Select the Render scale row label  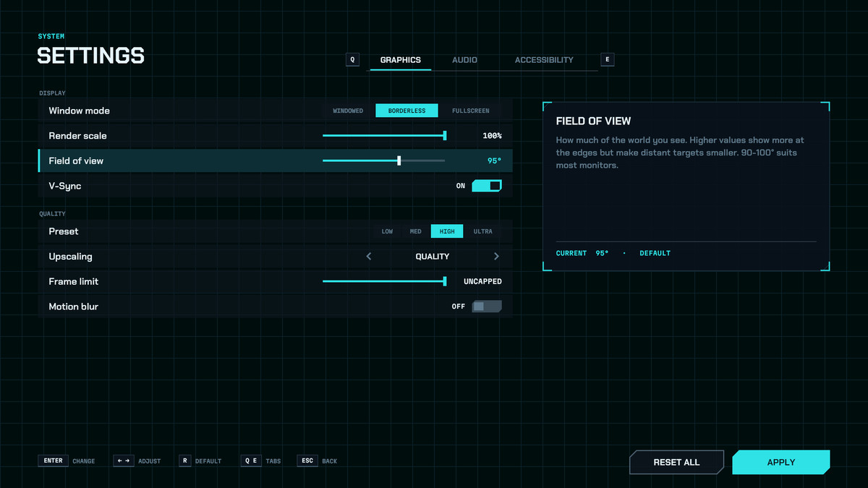[77, 136]
